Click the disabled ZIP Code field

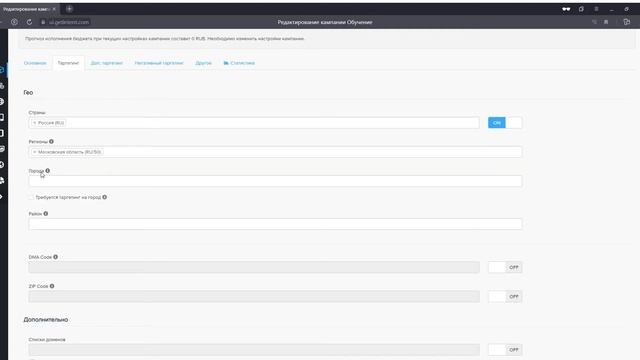tap(254, 296)
